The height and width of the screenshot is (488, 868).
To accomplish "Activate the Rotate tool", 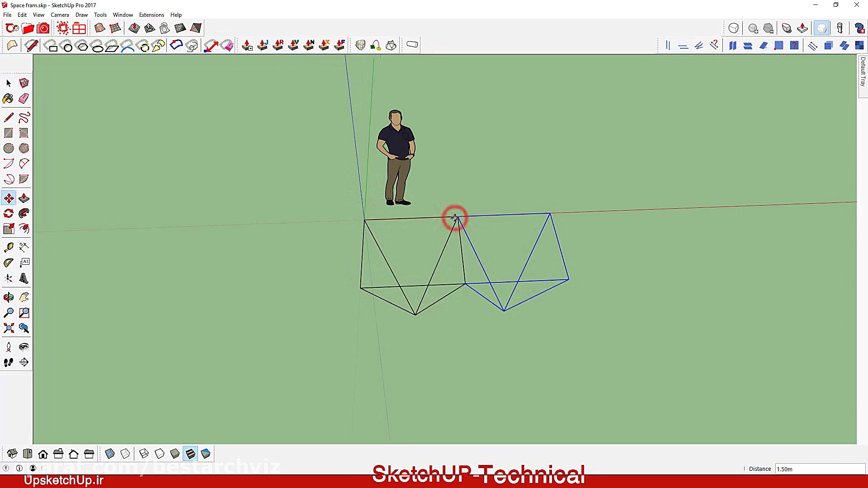I will pyautogui.click(x=8, y=213).
